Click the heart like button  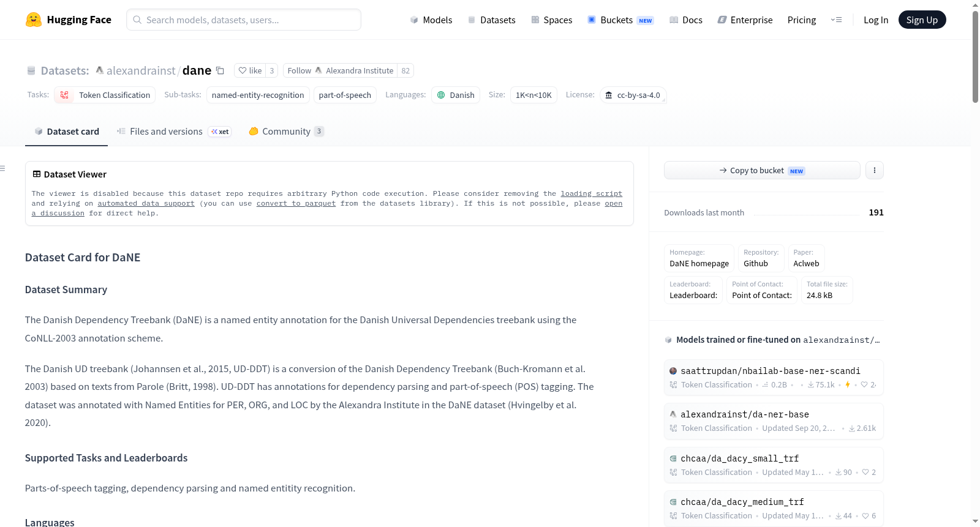click(250, 70)
